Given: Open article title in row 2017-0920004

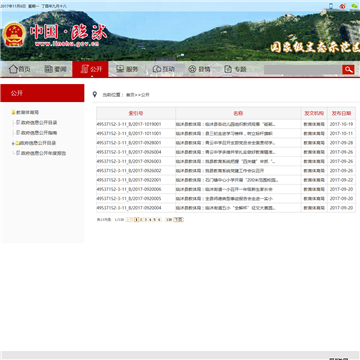Looking at the screenshot, I should [226, 208].
